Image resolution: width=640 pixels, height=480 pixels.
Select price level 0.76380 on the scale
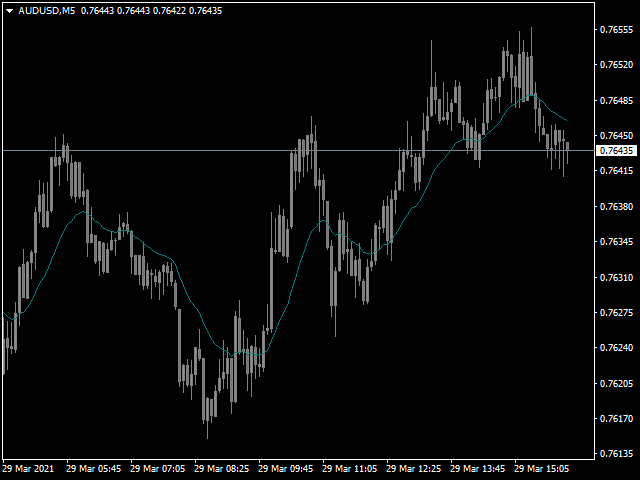pos(616,206)
